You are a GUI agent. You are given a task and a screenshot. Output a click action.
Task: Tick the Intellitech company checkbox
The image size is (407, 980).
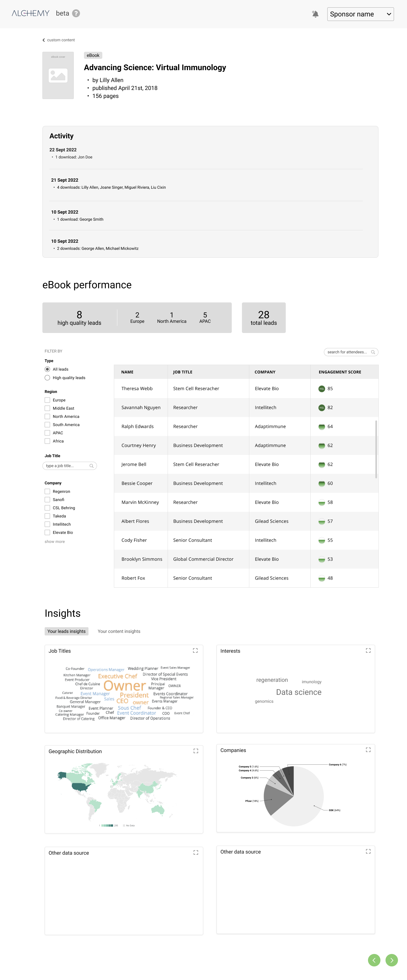[47, 524]
